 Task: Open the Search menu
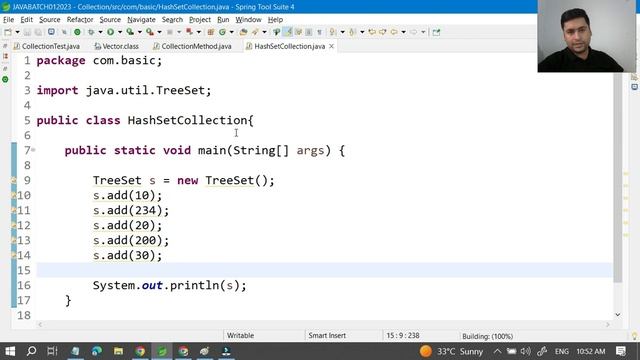172,20
